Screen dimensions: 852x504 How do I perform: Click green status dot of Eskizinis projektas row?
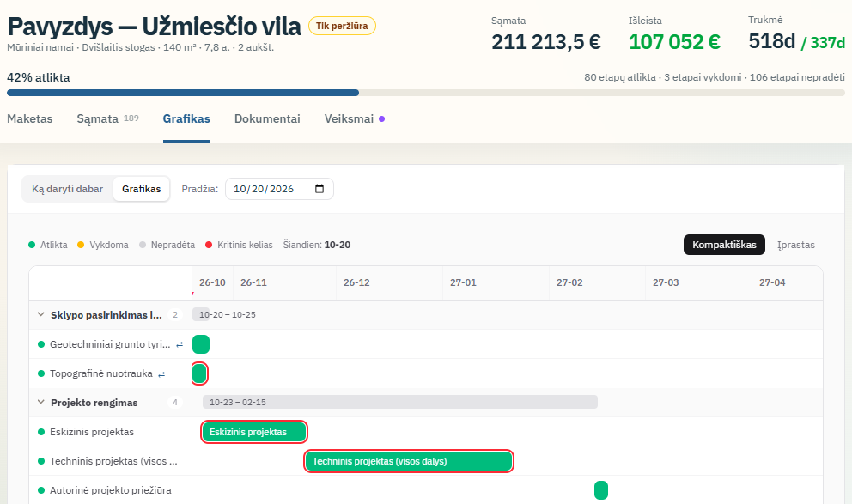click(x=40, y=432)
